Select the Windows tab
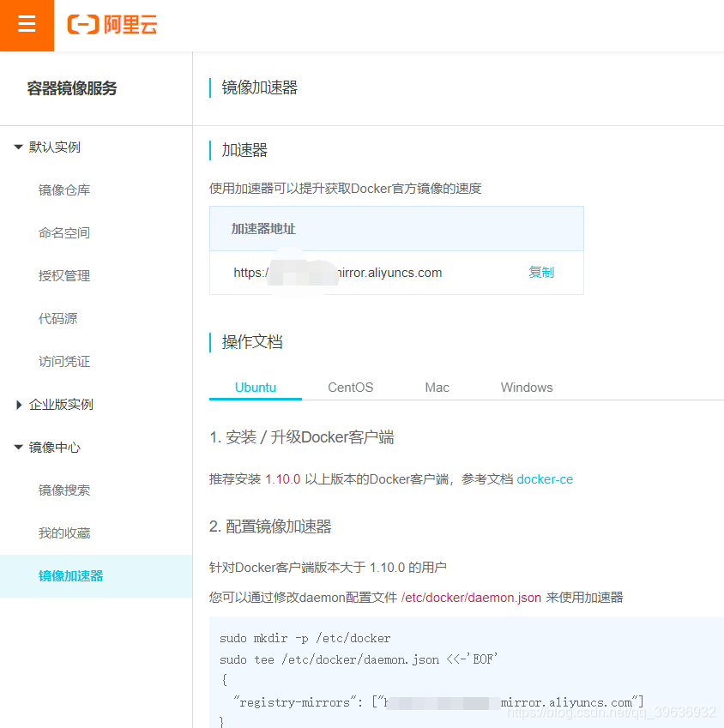 (526, 387)
